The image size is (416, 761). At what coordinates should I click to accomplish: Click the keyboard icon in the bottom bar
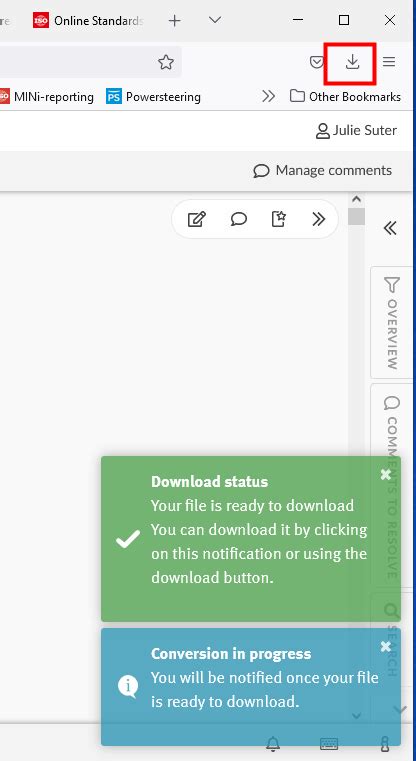pyautogui.click(x=329, y=744)
